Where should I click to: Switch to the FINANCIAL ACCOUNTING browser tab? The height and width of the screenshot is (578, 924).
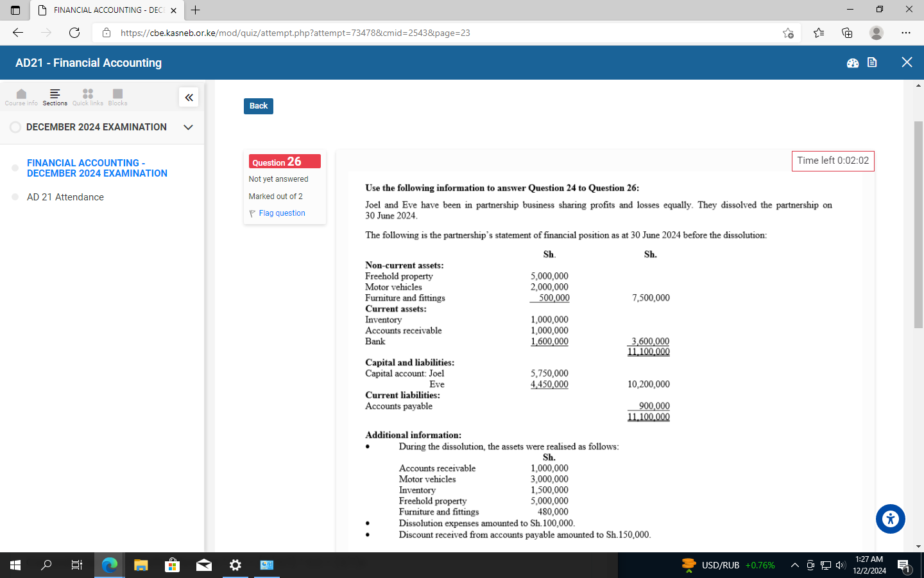pyautogui.click(x=107, y=10)
